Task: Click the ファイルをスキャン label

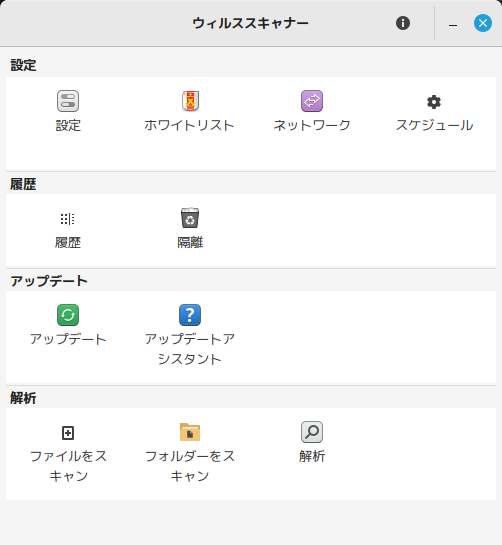Action: 68,466
